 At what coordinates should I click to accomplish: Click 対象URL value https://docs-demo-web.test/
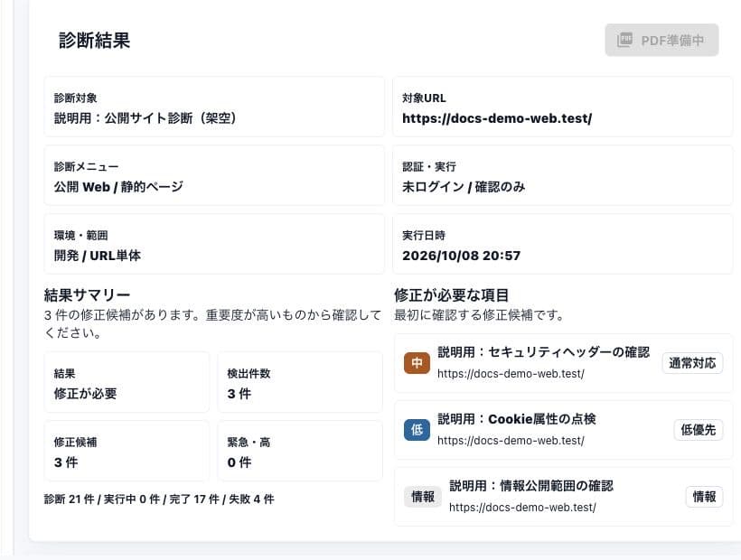[x=497, y=118]
